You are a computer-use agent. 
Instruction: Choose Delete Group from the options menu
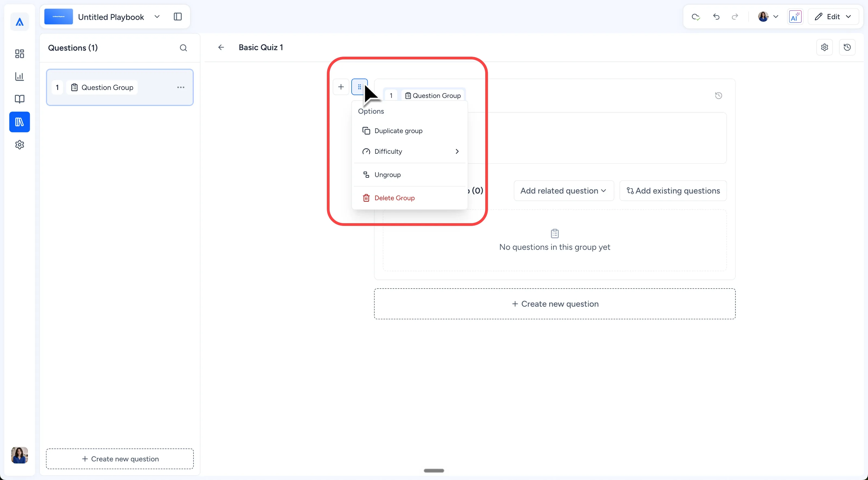coord(410,198)
